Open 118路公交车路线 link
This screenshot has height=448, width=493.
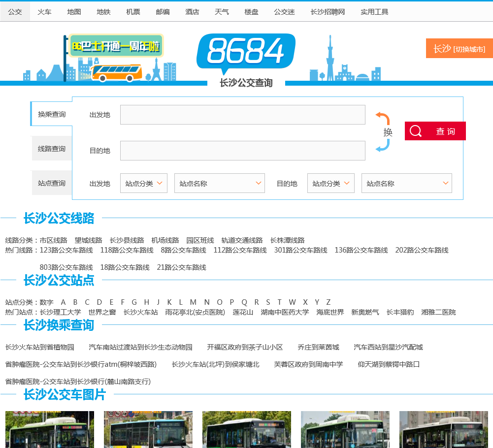[x=127, y=250]
